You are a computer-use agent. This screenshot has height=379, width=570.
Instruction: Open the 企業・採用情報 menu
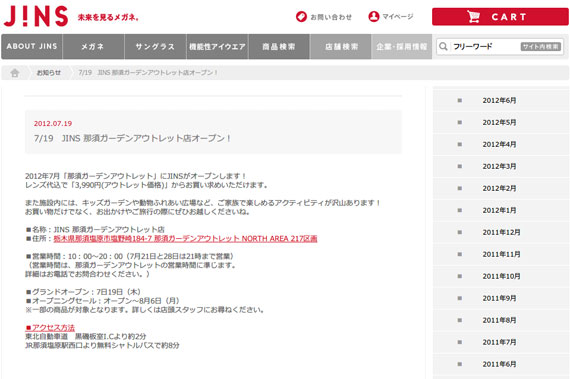pos(401,47)
